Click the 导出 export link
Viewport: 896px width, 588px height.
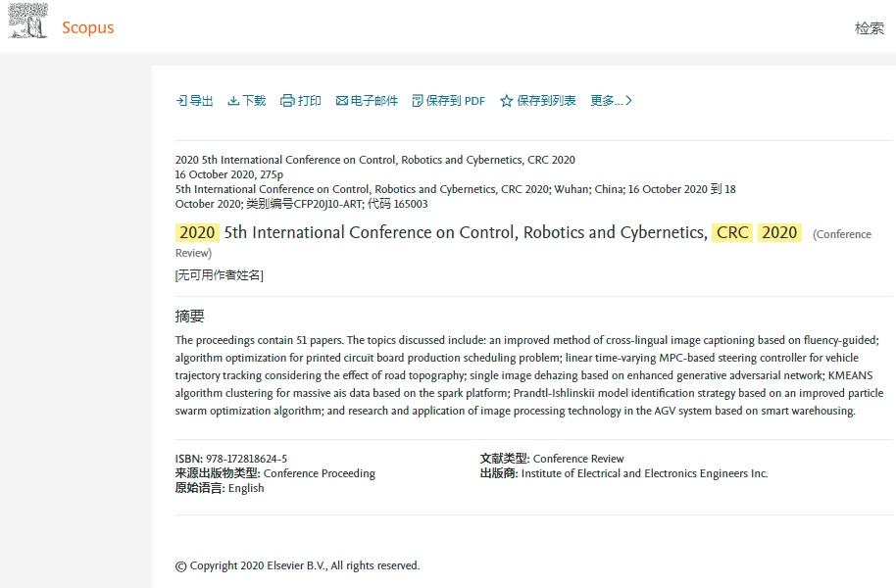201,101
